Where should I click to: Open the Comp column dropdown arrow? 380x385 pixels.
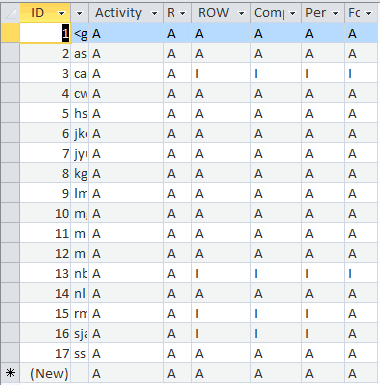coord(292,13)
